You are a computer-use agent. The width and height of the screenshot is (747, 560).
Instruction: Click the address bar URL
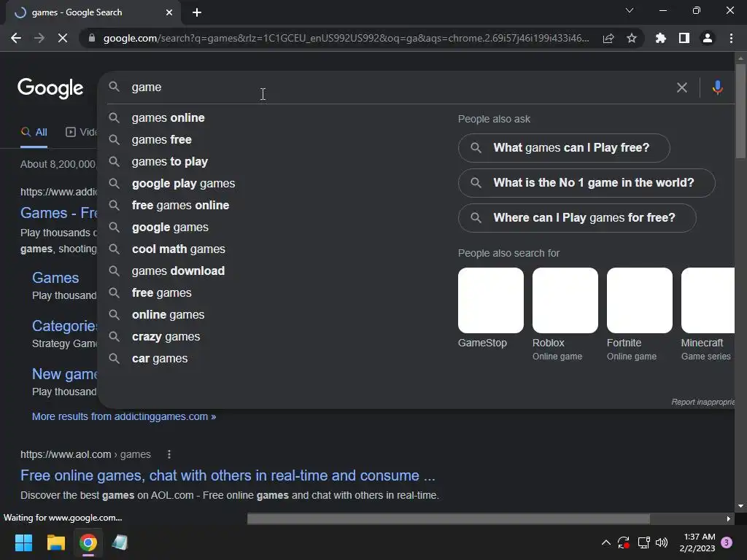(346, 38)
